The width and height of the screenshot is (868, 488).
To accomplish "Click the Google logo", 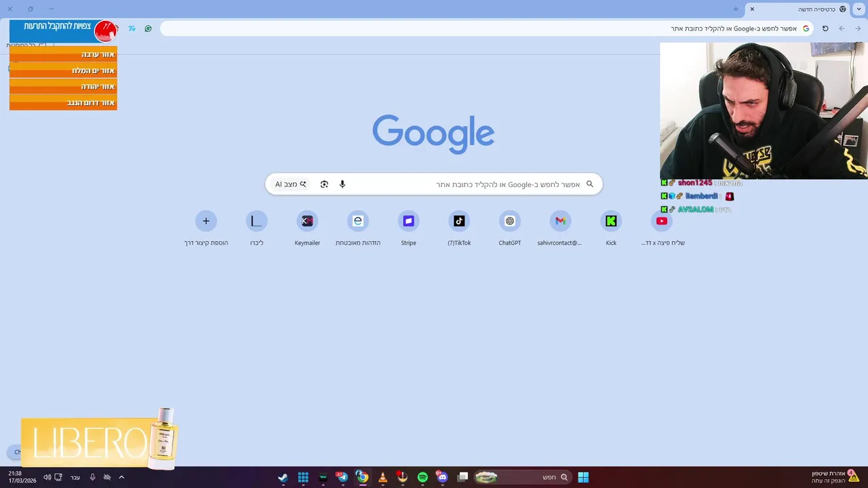I will (x=433, y=134).
